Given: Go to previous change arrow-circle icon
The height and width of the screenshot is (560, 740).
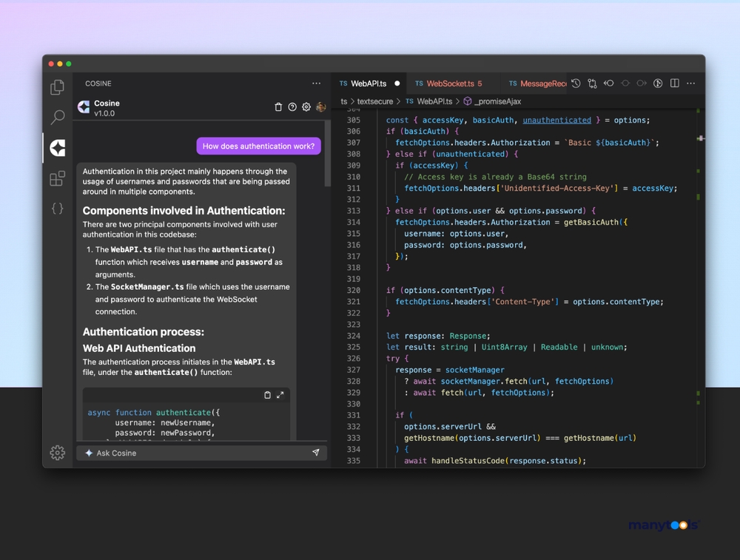Looking at the screenshot, I should 609,84.
